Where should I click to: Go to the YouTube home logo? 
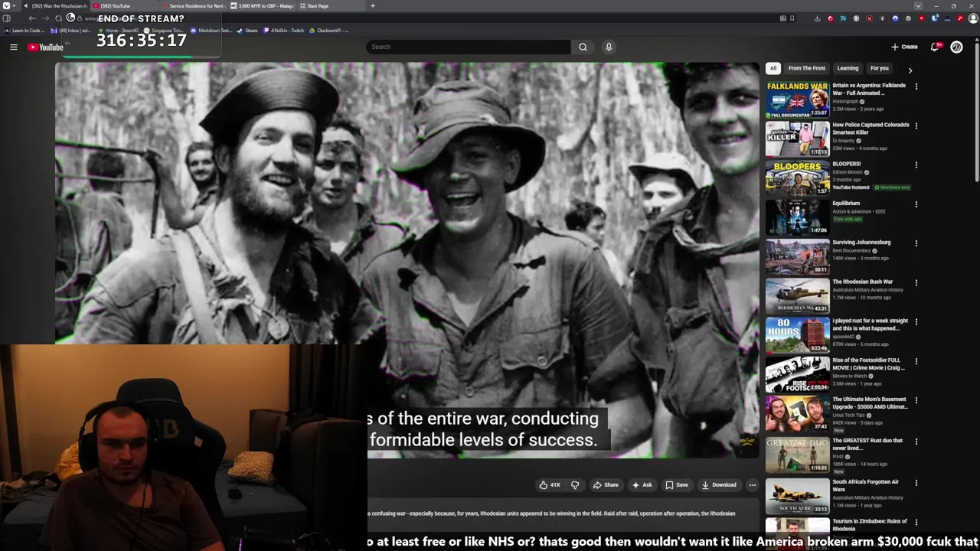(x=45, y=47)
